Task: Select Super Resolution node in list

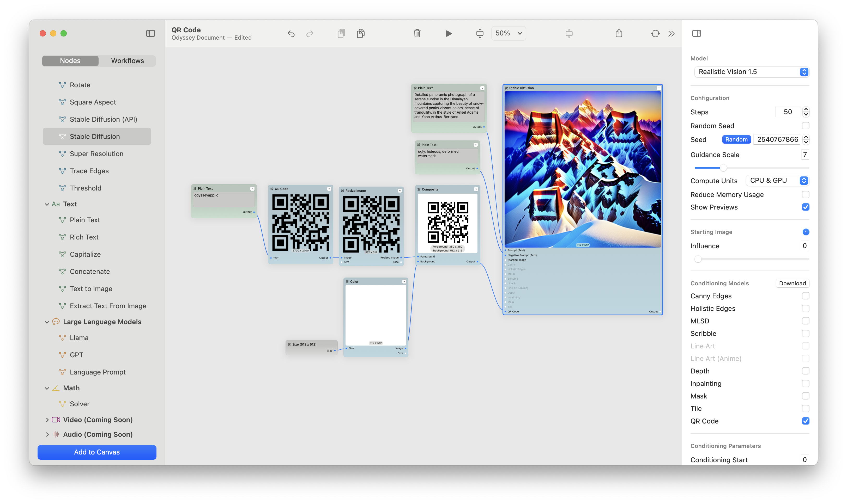Action: pos(96,154)
